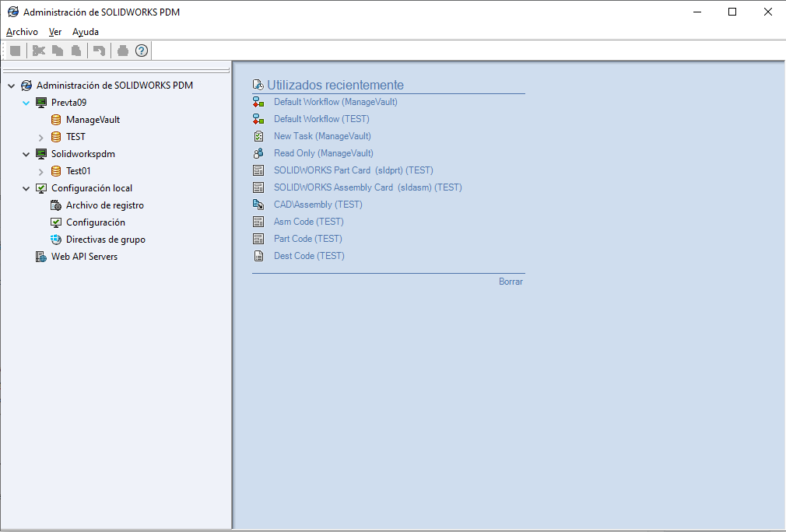Open Default Workflow (TEST) link

[321, 119]
